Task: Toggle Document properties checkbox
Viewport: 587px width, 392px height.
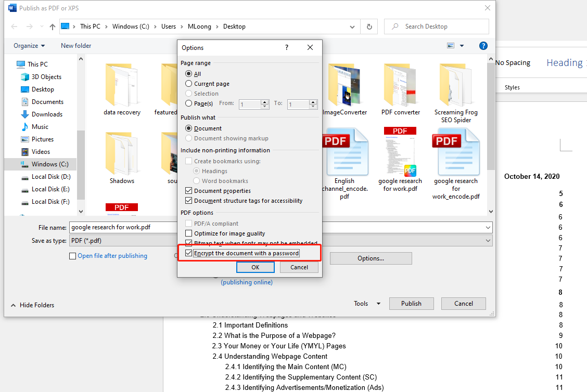Action: (189, 191)
